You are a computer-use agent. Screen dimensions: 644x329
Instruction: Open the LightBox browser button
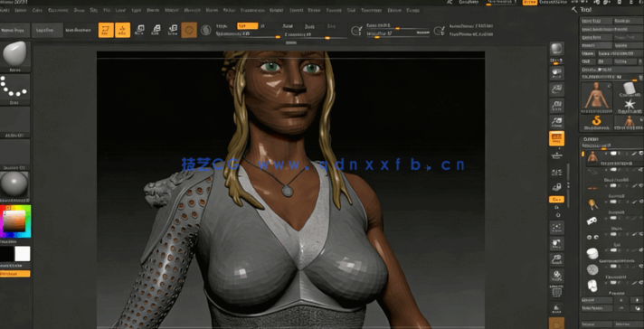[x=47, y=31]
